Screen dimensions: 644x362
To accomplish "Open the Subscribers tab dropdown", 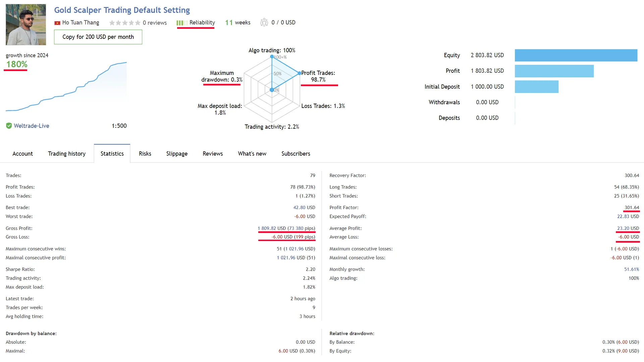I will (x=296, y=153).
